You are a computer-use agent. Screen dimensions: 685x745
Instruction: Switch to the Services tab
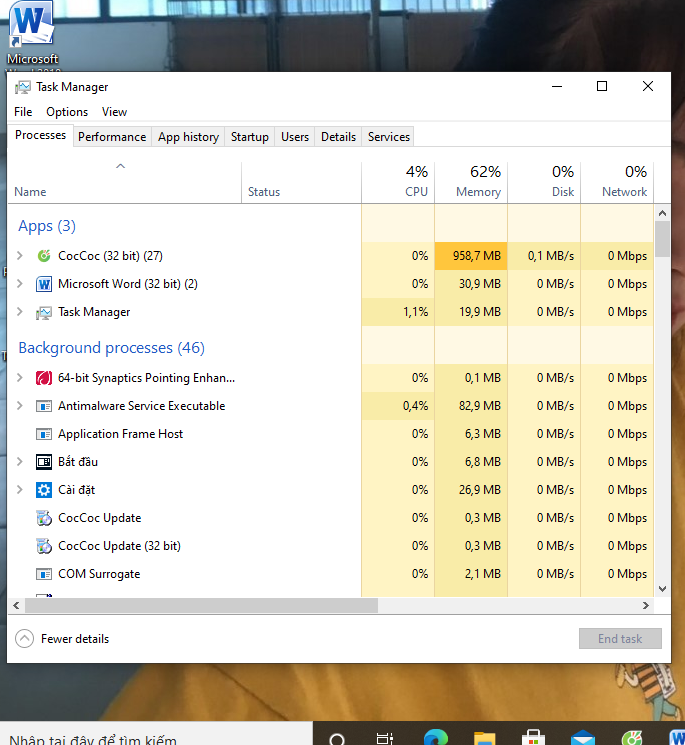(389, 137)
